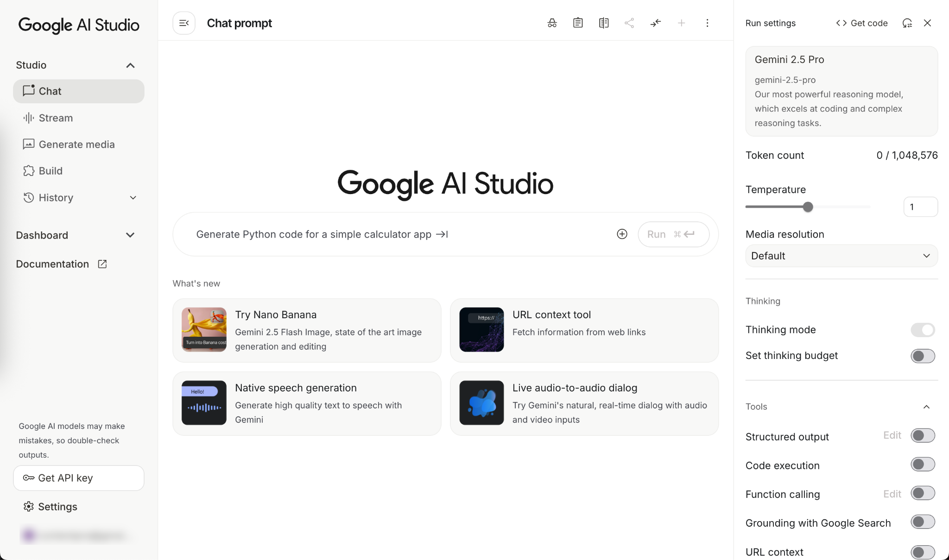Open History in the sidebar
Image resolution: width=949 pixels, height=560 pixels.
[79, 198]
